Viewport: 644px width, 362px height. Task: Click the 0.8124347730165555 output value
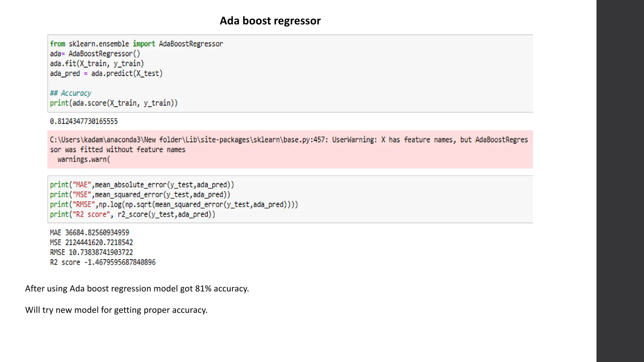pyautogui.click(x=84, y=121)
